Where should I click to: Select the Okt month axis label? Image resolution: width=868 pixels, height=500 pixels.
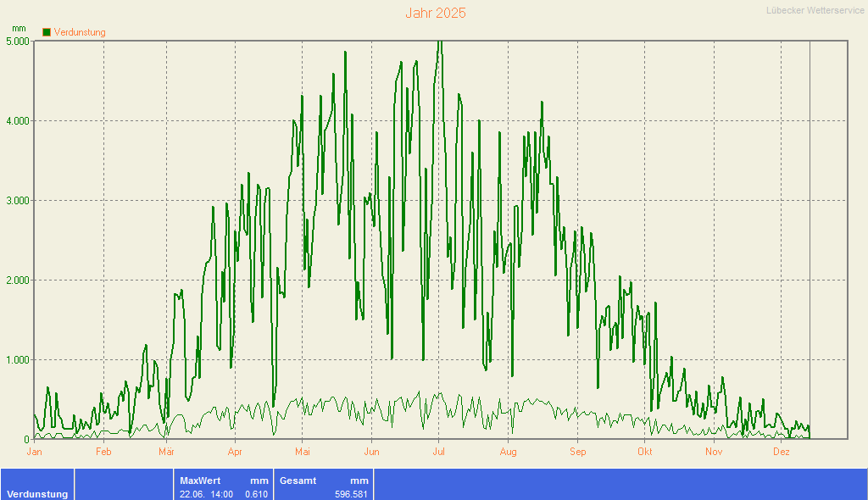645,452
